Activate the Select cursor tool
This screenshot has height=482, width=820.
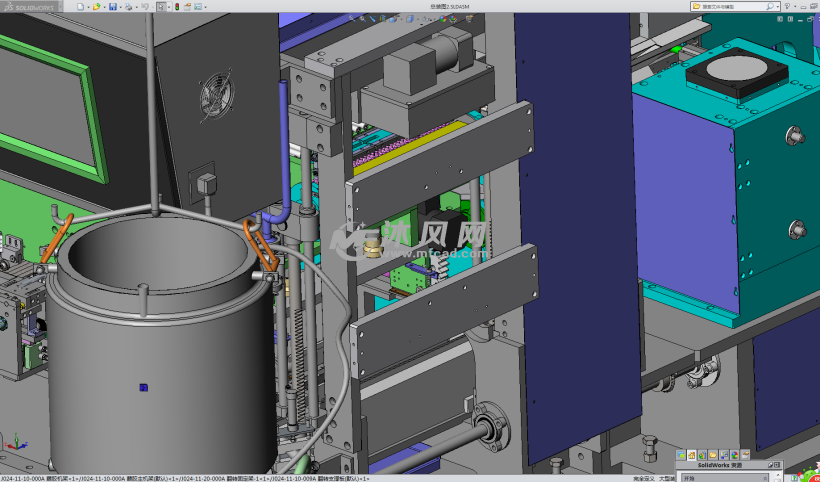click(163, 7)
